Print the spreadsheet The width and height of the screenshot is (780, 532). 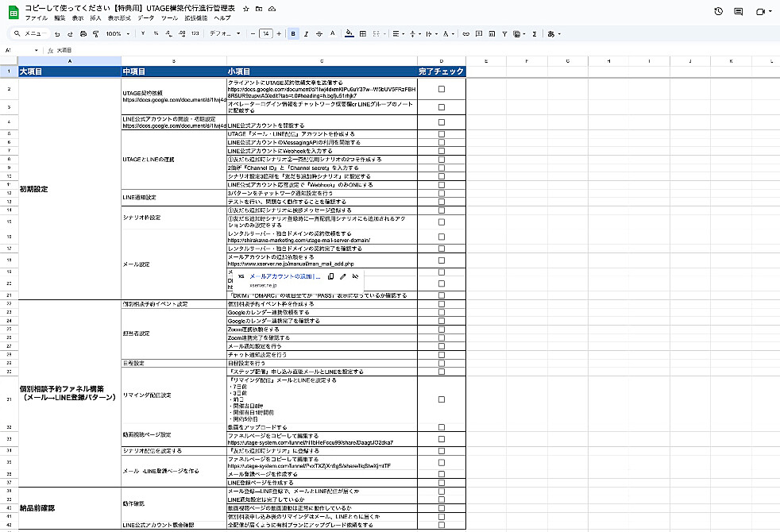pos(83,34)
